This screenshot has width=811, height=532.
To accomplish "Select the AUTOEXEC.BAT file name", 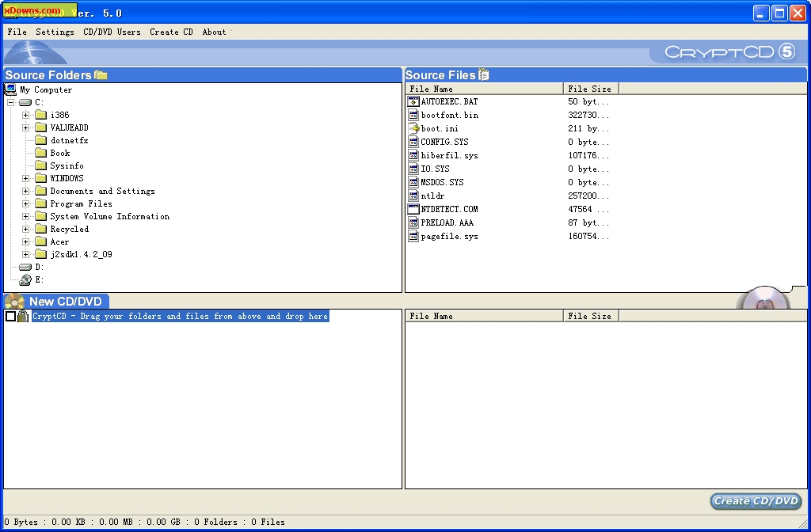I will point(450,102).
